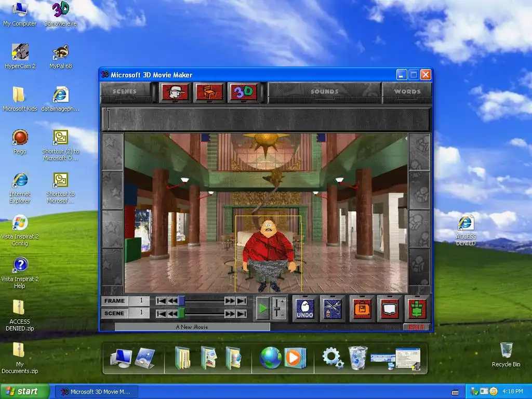Go to previous scene
532x399 pixels.
point(172,313)
